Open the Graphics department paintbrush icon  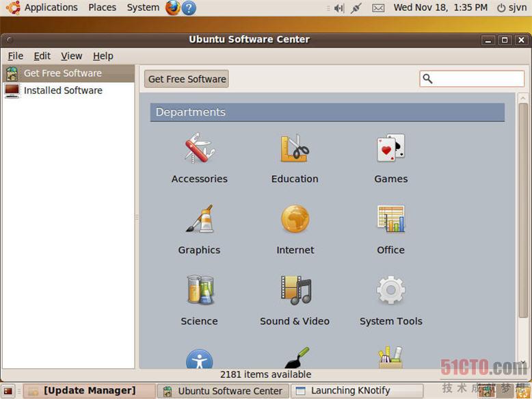click(200, 219)
